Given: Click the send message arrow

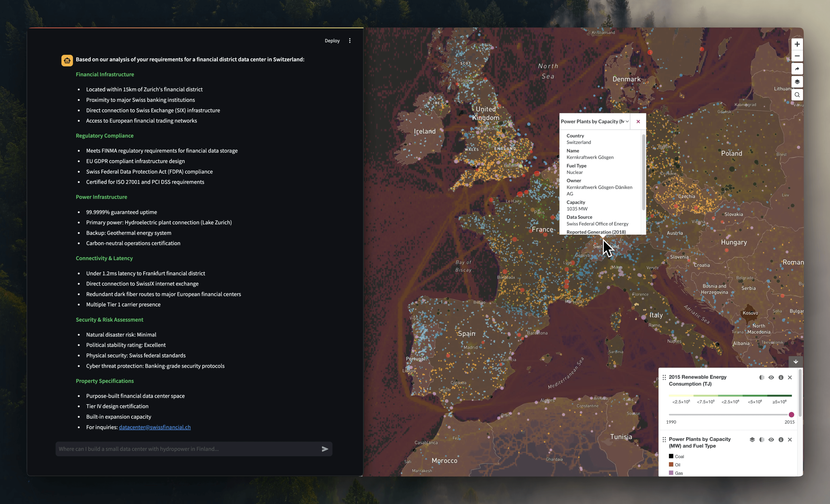Looking at the screenshot, I should 325,449.
